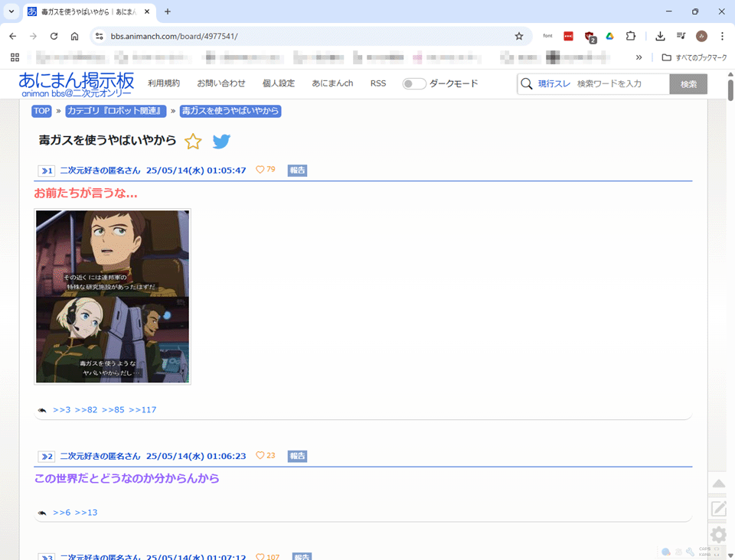
Task: Toggle the ダークモード switch
Action: [x=414, y=84]
